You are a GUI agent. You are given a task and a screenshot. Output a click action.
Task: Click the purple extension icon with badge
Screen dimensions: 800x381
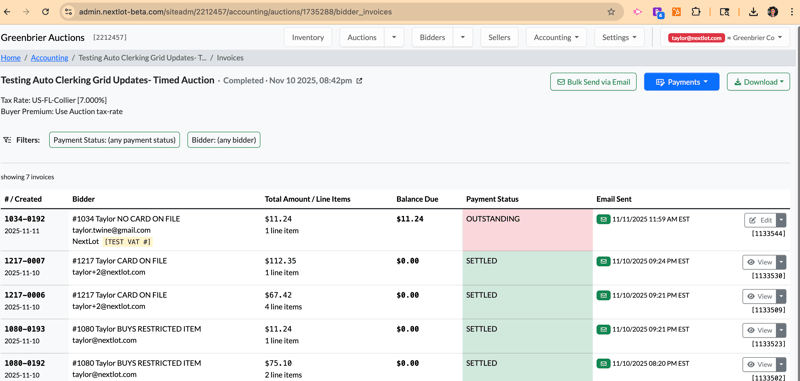(x=658, y=12)
